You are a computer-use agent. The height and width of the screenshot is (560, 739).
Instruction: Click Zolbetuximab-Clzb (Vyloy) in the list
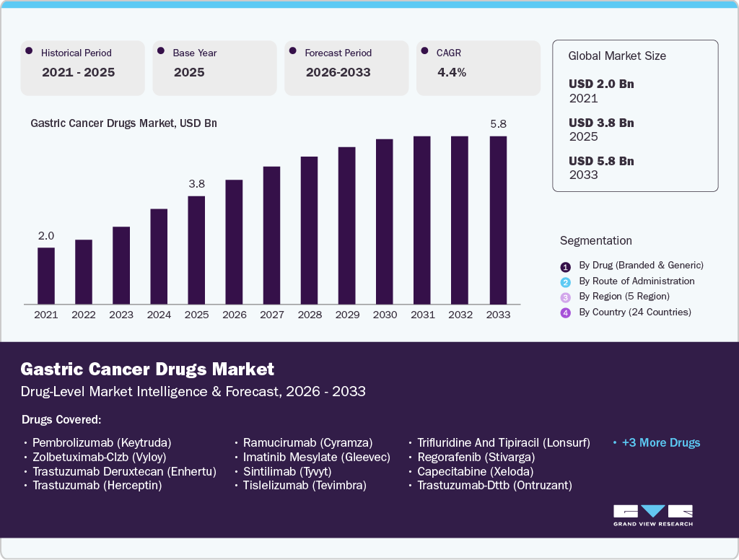[x=100, y=457]
